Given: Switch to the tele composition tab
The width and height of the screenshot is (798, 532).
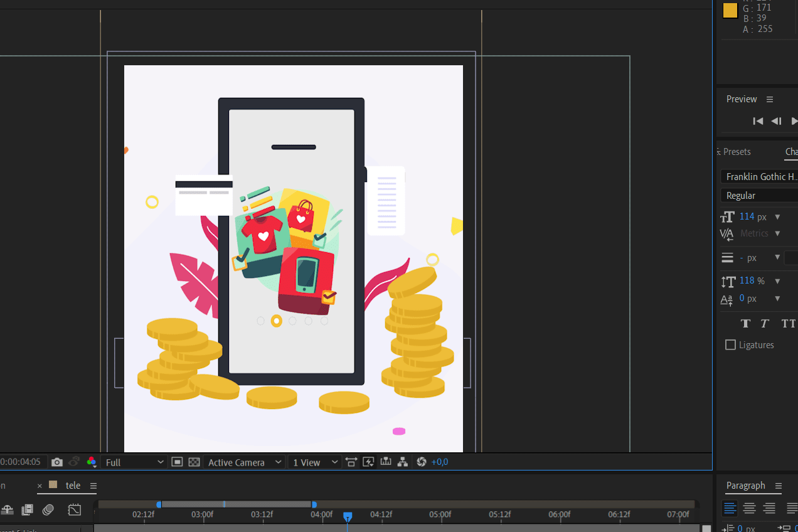Looking at the screenshot, I should tap(73, 486).
